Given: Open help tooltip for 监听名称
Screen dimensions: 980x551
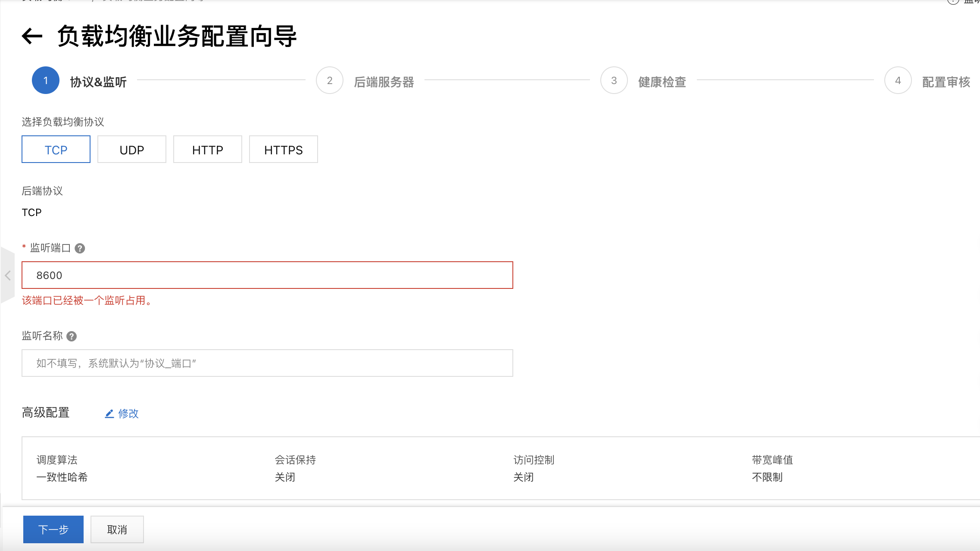Looking at the screenshot, I should coord(72,336).
